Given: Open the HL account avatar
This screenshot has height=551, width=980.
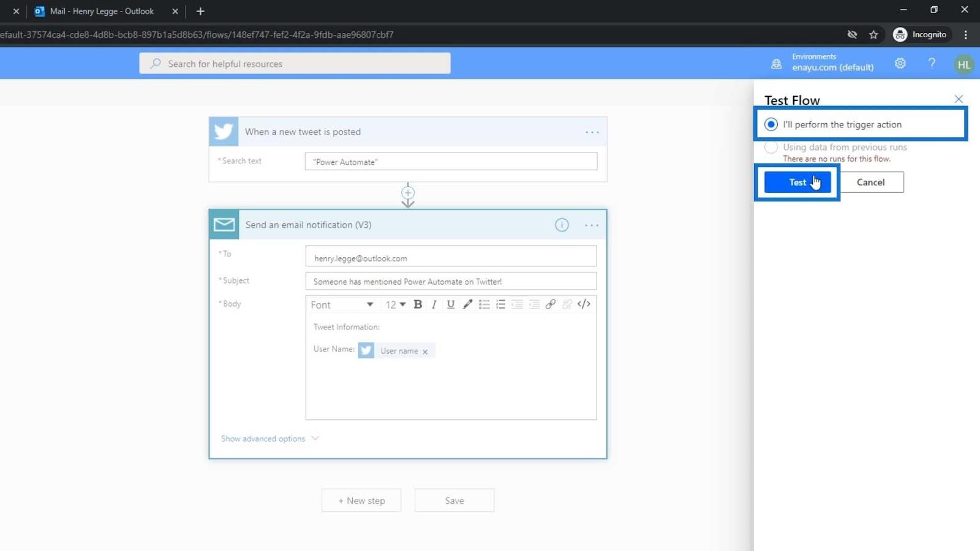Looking at the screenshot, I should point(964,64).
